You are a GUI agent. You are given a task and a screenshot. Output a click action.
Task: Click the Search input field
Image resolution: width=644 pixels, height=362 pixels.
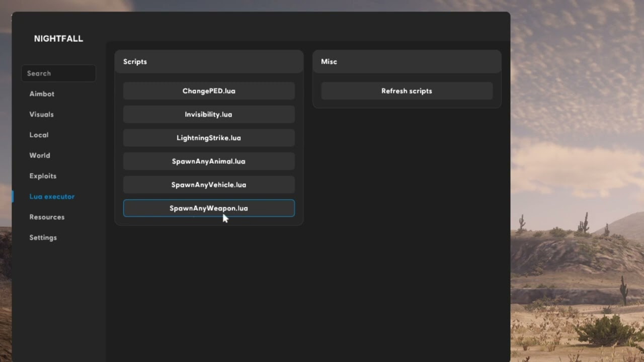pos(58,73)
